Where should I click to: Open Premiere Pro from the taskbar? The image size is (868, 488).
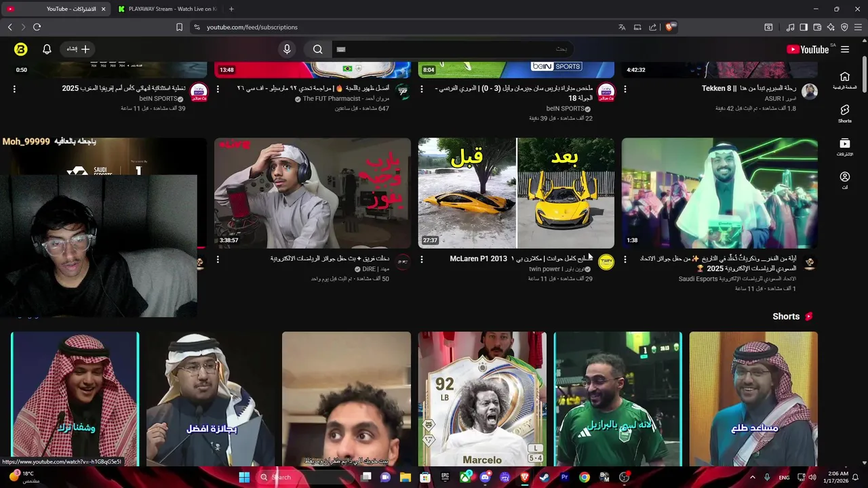[564, 477]
